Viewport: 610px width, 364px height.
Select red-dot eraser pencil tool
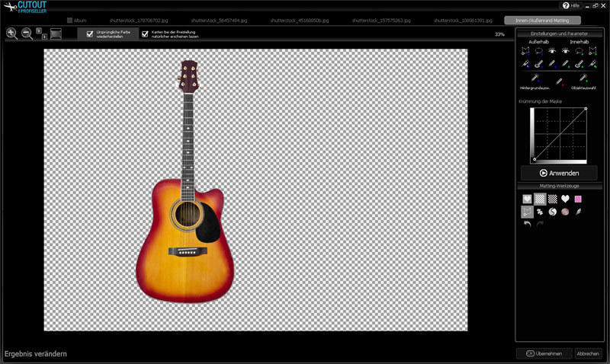tap(560, 81)
